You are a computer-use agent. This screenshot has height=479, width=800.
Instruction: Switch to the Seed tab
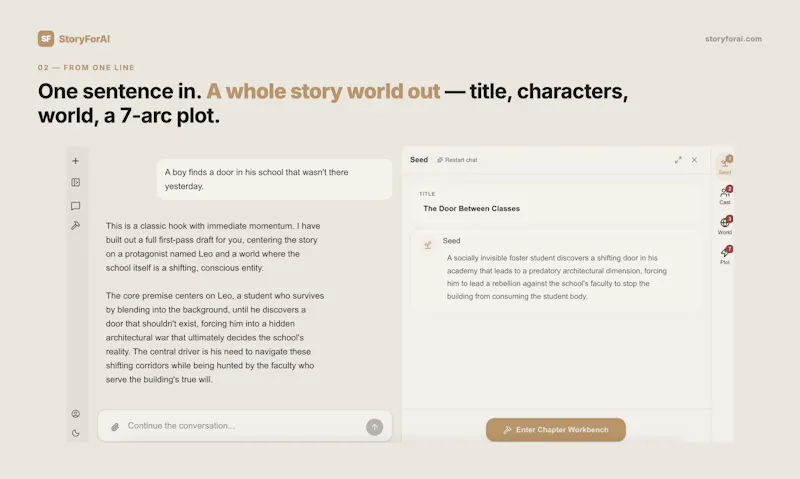point(725,165)
